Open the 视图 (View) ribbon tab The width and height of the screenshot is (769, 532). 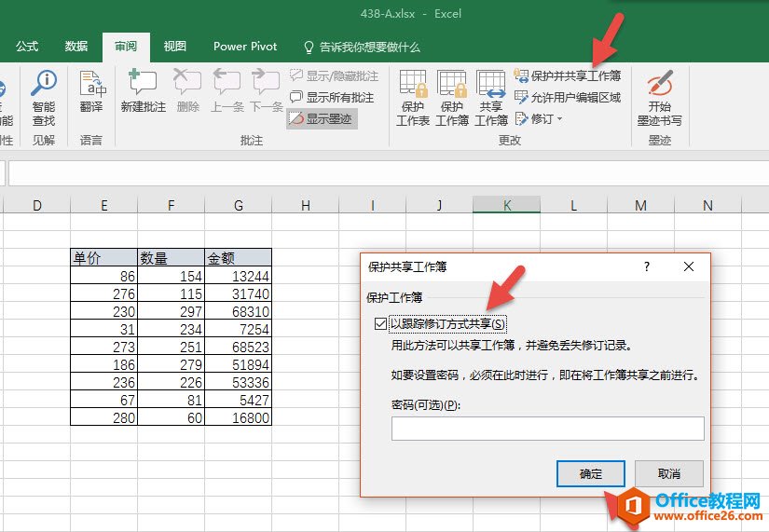pyautogui.click(x=174, y=47)
